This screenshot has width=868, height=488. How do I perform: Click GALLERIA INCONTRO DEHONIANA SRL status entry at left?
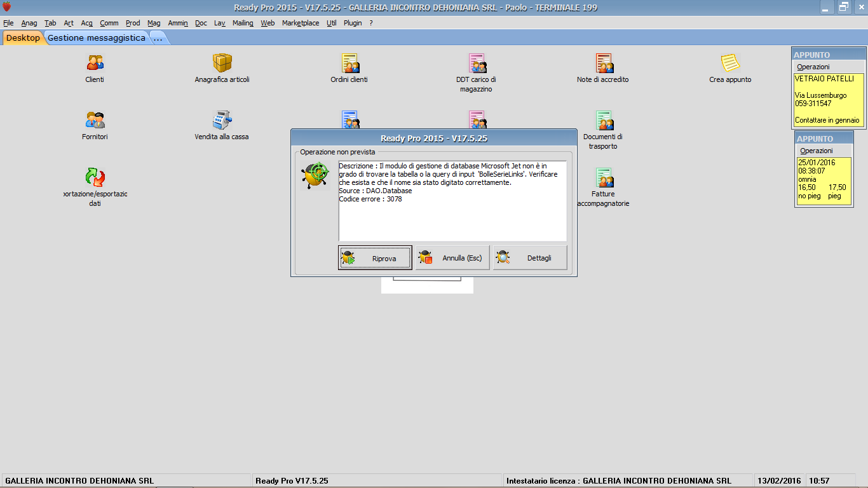coord(127,481)
